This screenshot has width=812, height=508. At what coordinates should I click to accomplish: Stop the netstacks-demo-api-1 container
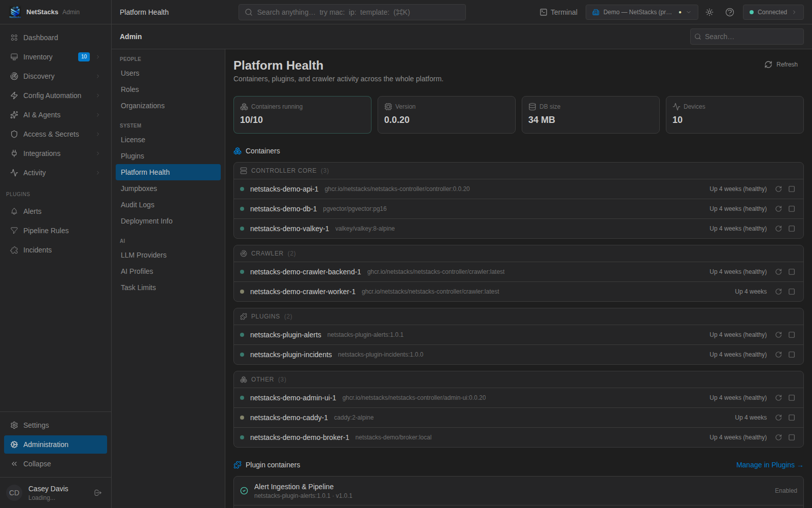tap(792, 189)
